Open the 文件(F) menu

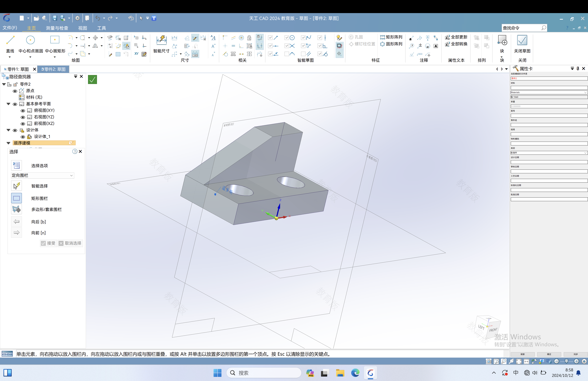tap(10, 28)
